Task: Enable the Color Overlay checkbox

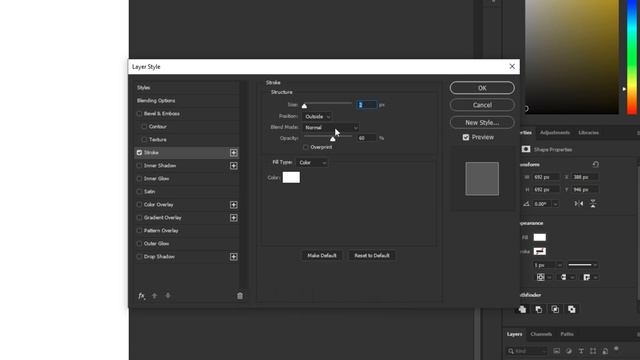Action: click(139, 204)
